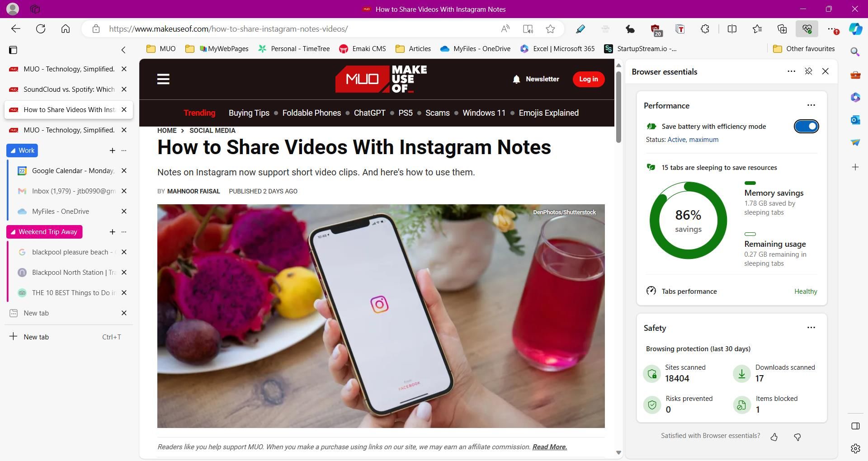Click the Browser essentials heart icon in toolbar
The width and height of the screenshot is (868, 461).
click(x=807, y=29)
